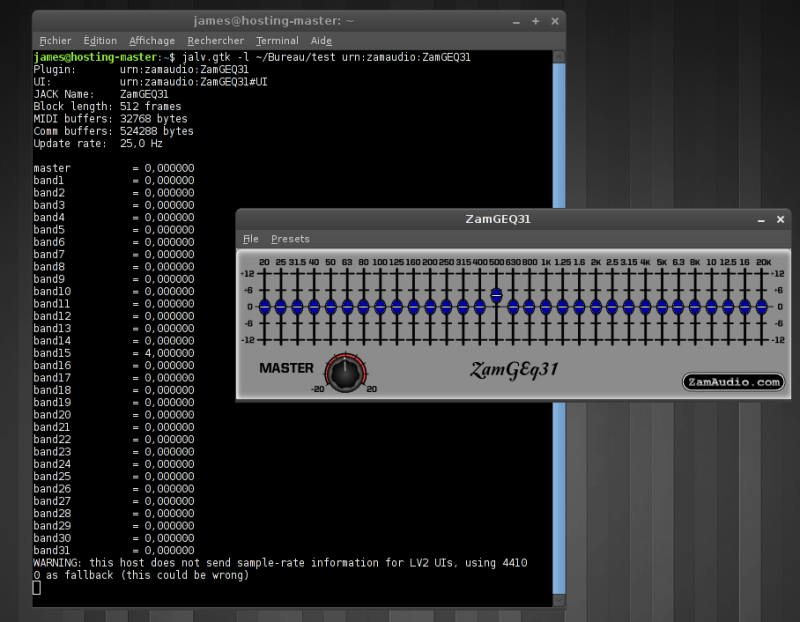This screenshot has width=800, height=622.
Task: Click the 1k band slider handle
Action: 546,307
